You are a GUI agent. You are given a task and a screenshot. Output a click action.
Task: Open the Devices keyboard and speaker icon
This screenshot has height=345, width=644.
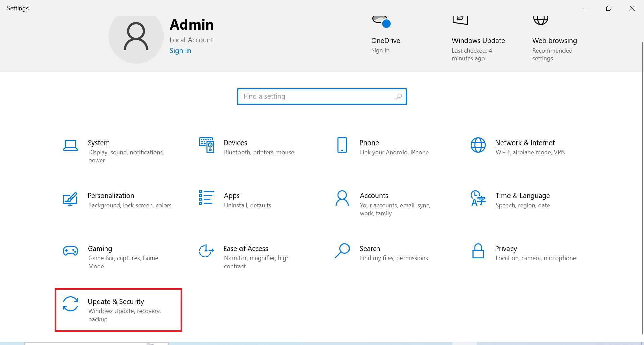pyautogui.click(x=206, y=145)
